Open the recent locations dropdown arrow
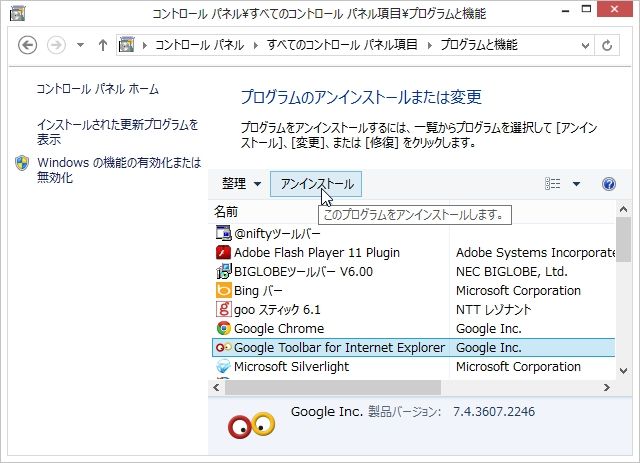The width and height of the screenshot is (640, 463). [x=80, y=45]
